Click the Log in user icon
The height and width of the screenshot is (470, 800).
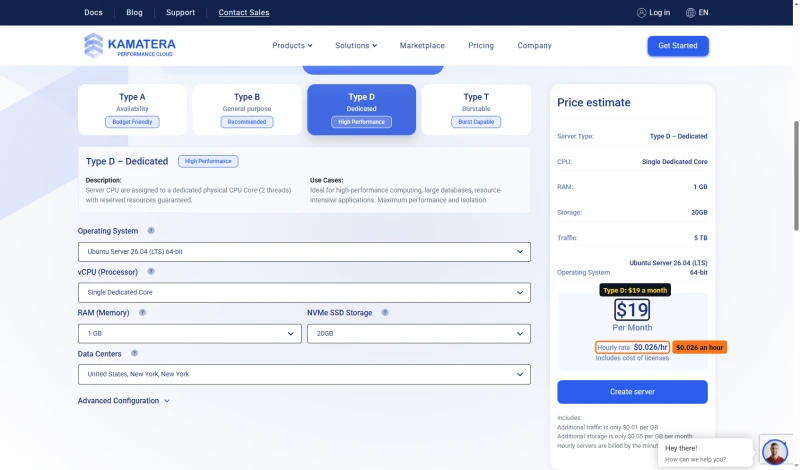[x=641, y=13]
